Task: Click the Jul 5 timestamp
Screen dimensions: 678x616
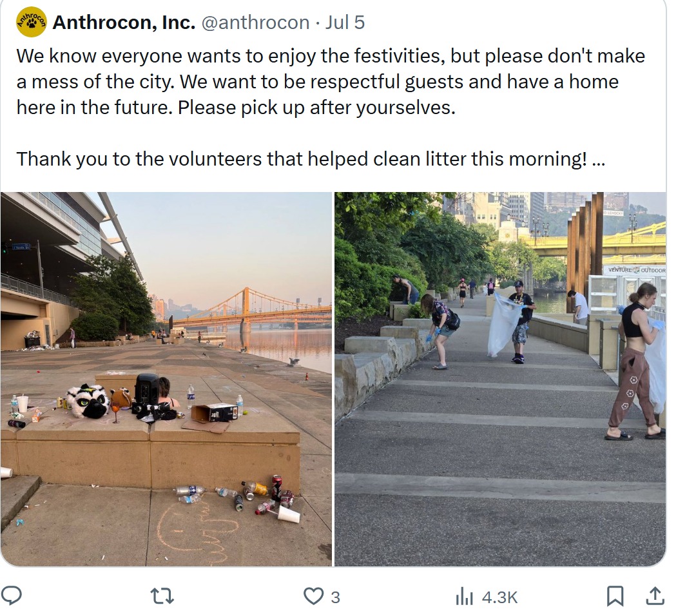Action: coord(345,23)
